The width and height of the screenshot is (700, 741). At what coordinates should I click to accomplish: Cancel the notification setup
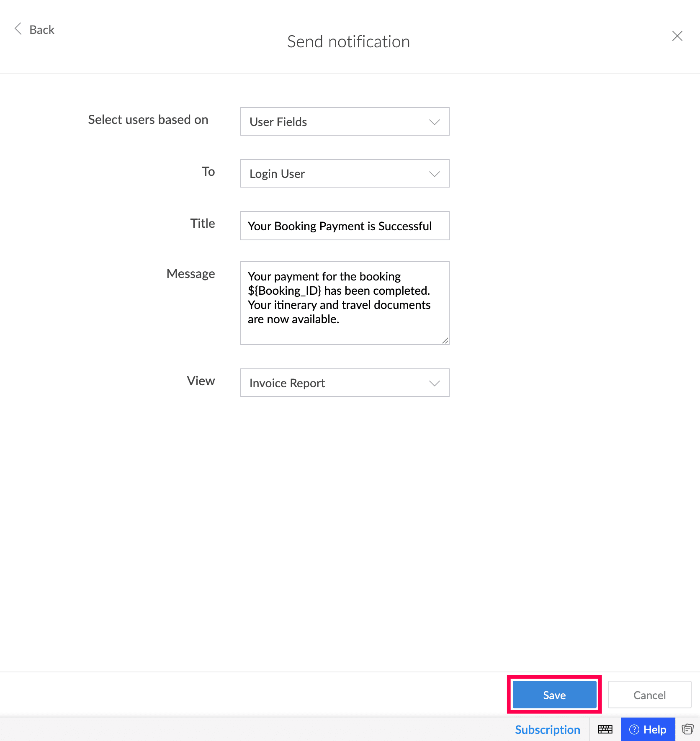tap(649, 695)
